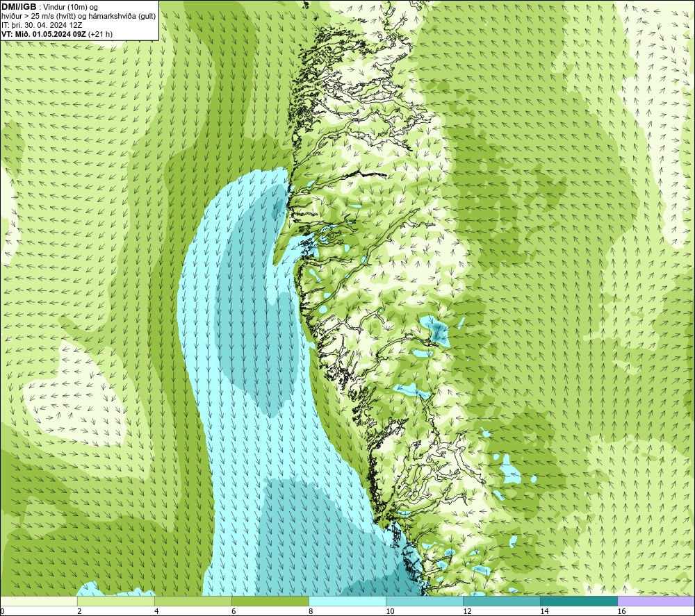Click the 'IT: þri. 30. 04. 2024 12Z' line
The height and width of the screenshot is (616, 695).
(42, 25)
